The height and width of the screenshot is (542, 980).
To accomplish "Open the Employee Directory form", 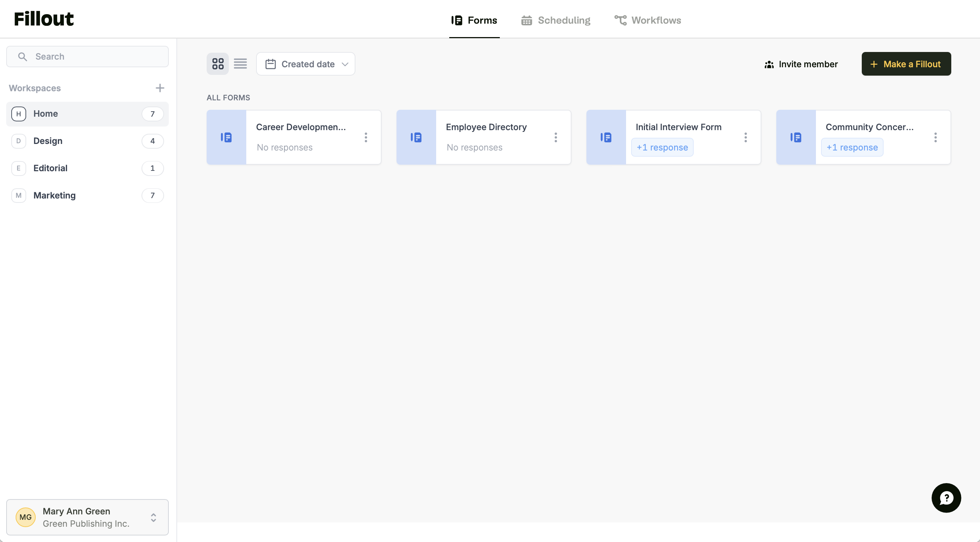I will click(x=483, y=137).
